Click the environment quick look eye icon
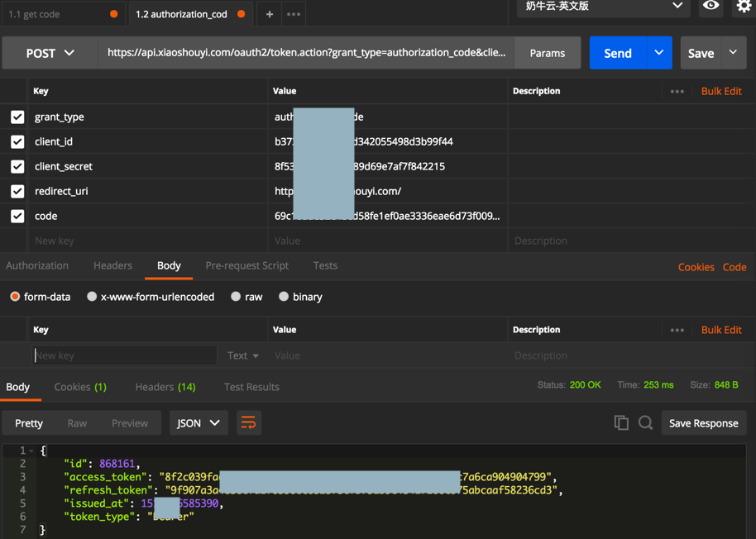This screenshot has width=756, height=539. [x=711, y=7]
